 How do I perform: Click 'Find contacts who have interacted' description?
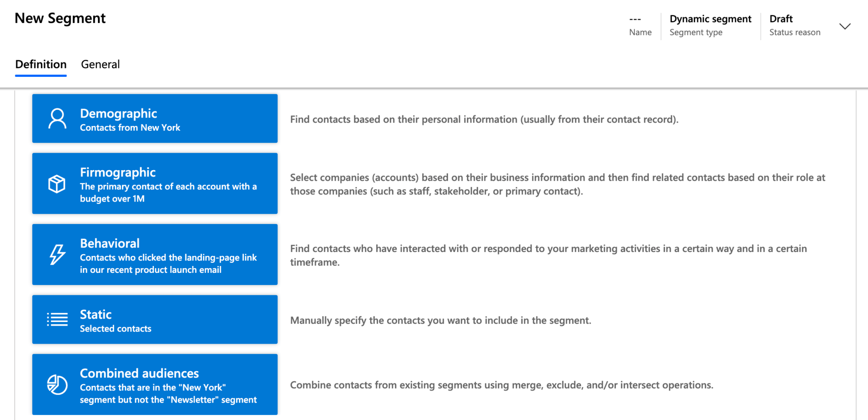pos(548,255)
